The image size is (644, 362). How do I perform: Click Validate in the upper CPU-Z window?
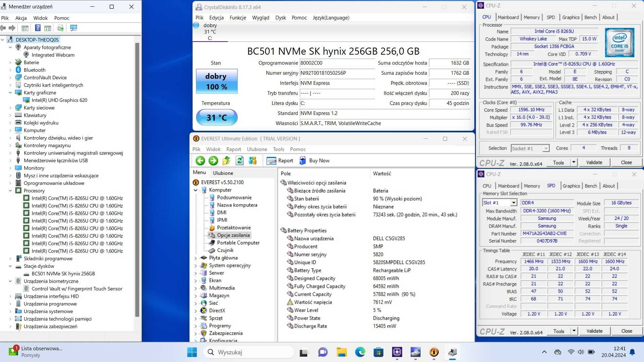594,163
